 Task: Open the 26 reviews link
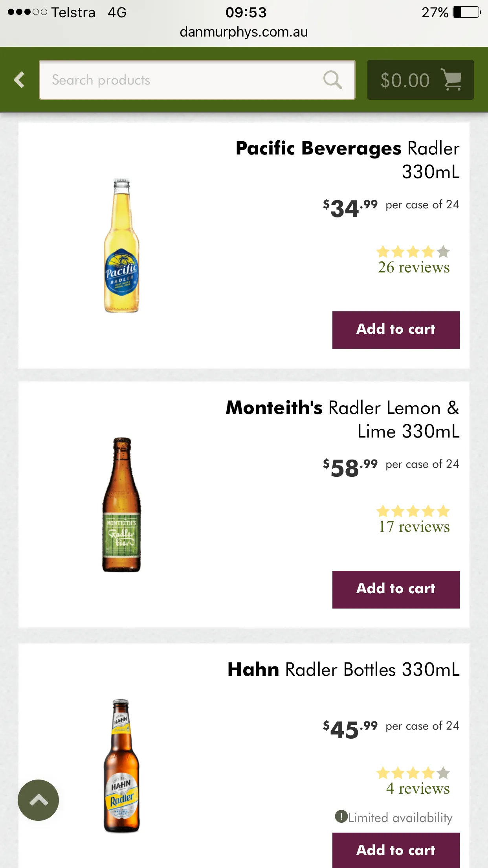coord(414,267)
